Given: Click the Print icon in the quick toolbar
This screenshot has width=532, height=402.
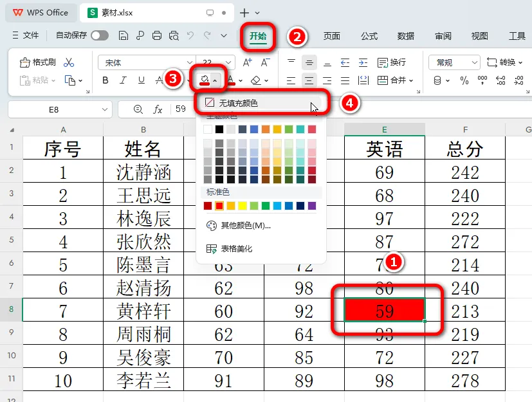Looking at the screenshot, I should click(x=157, y=35).
